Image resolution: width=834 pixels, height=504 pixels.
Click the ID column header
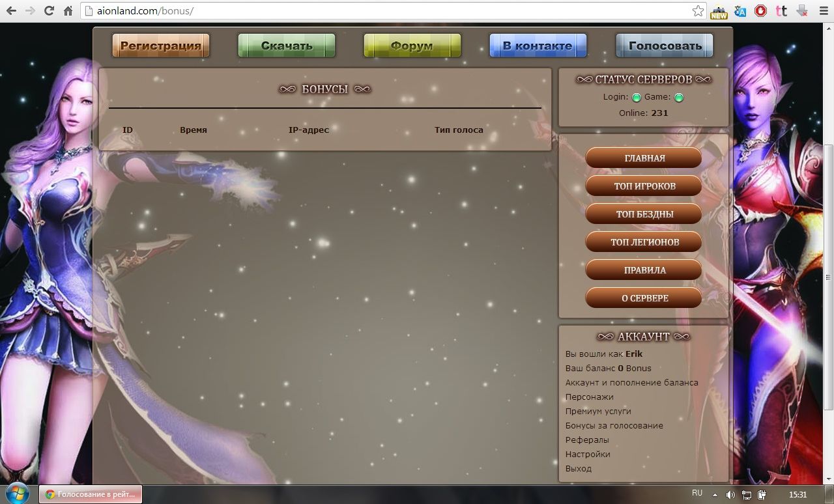128,130
